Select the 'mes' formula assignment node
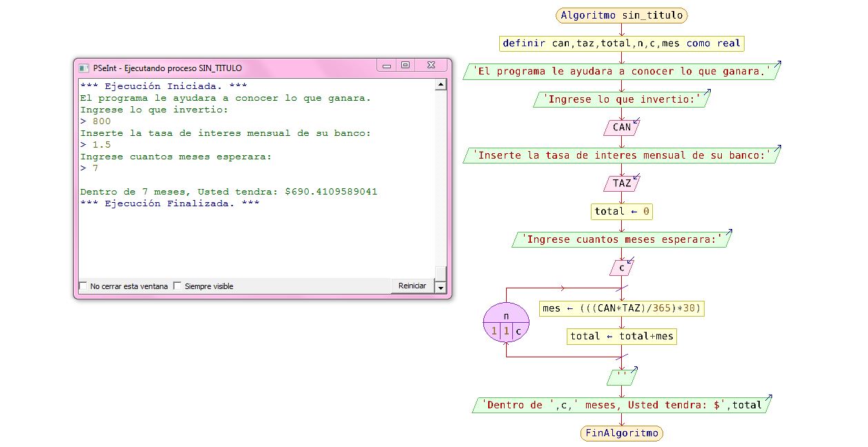The width and height of the screenshot is (868, 447). click(621, 308)
